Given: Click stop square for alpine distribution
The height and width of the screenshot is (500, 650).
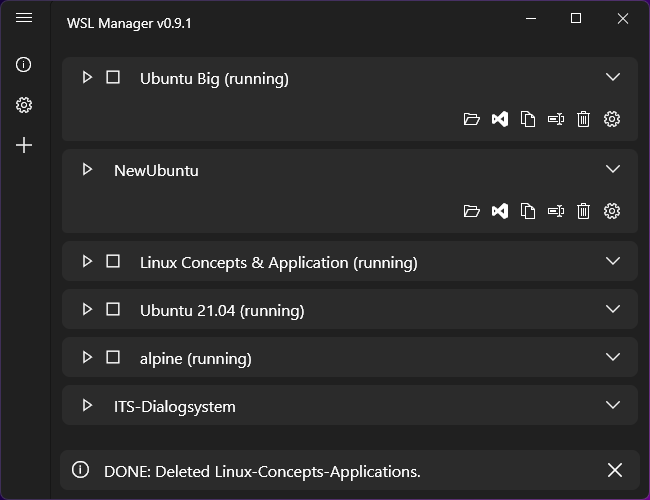Looking at the screenshot, I should click(113, 357).
